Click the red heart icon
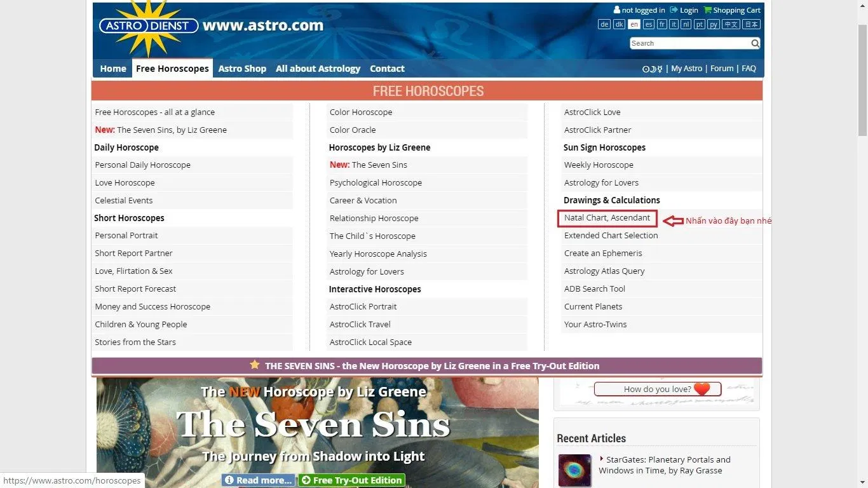This screenshot has height=488, width=868. pos(702,389)
